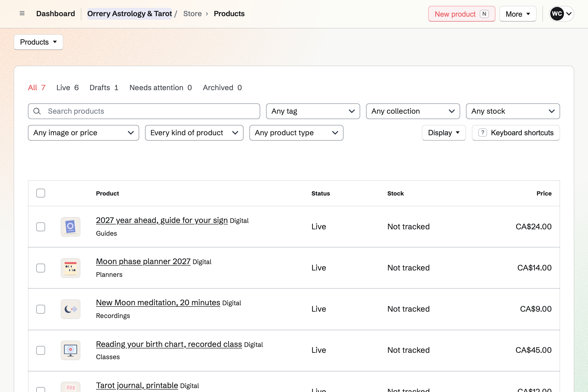
Task: Switch to the Drafts 1 tab
Action: pos(104,88)
